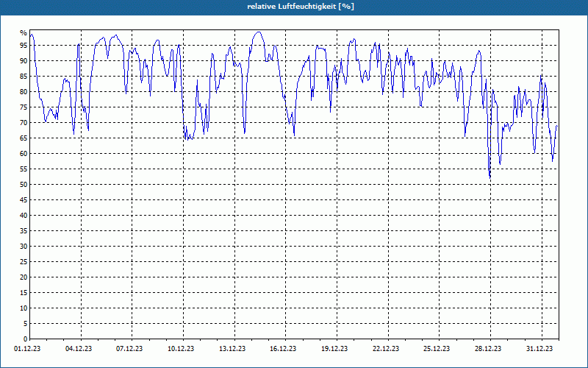Select the date label 10.12.23

(x=181, y=349)
